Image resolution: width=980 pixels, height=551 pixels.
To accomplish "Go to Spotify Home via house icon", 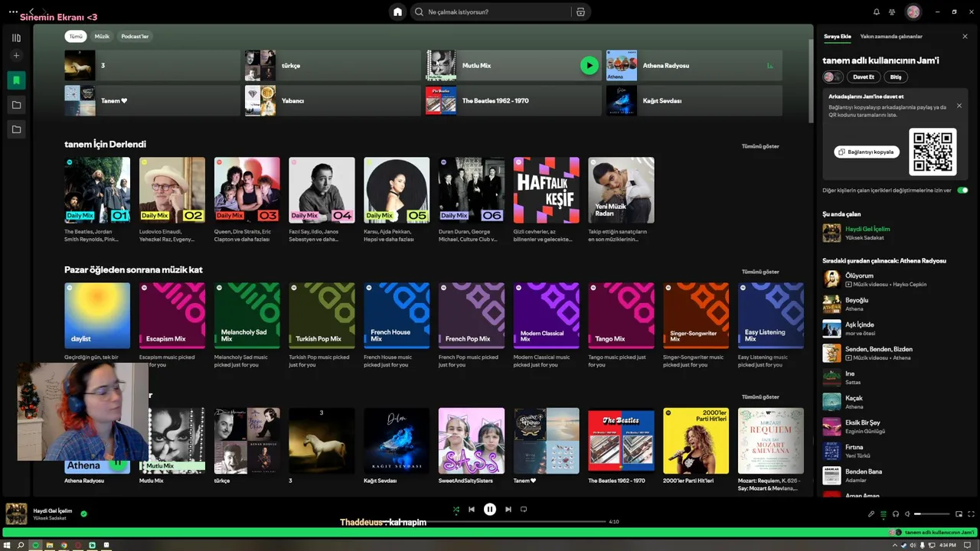I will [397, 11].
